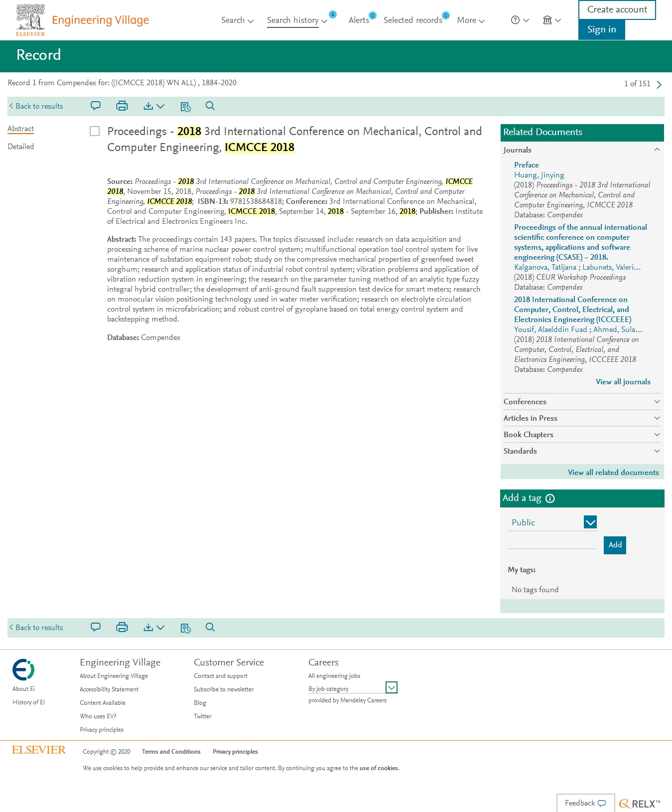This screenshot has height=812, width=672.
Task: Open the Search menu
Action: pyautogui.click(x=237, y=20)
